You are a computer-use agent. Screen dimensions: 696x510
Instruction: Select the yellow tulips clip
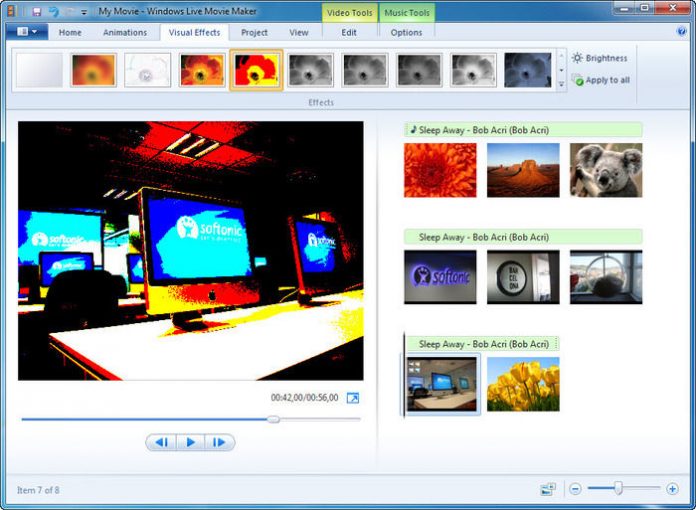523,385
